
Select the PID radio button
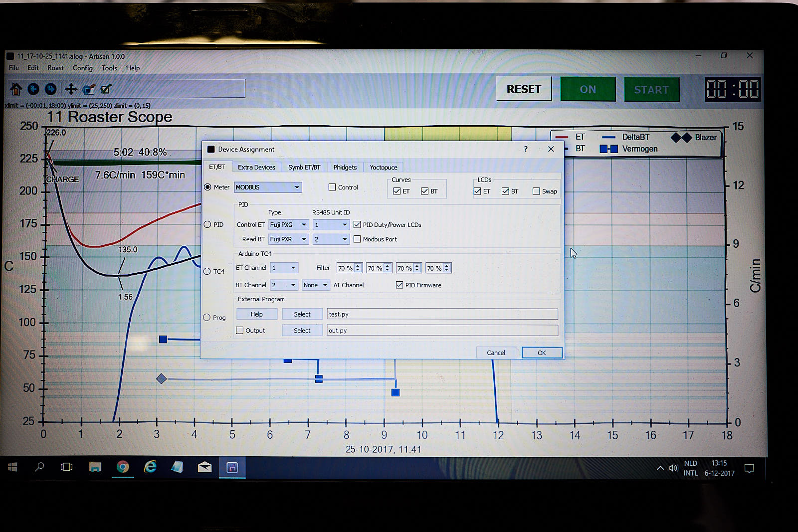click(207, 224)
